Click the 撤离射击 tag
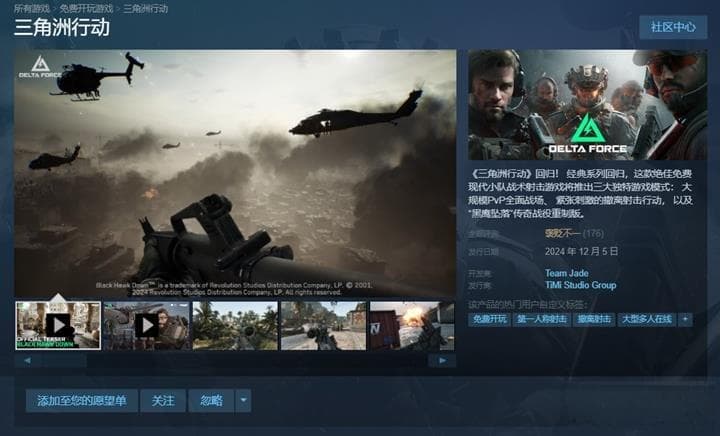 [x=594, y=319]
